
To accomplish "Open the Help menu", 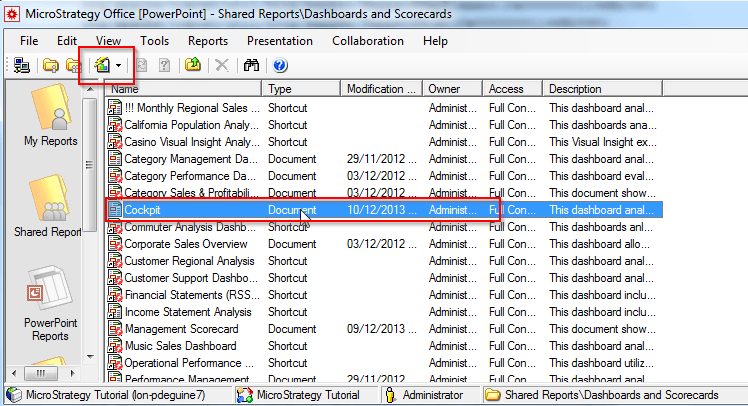I will (436, 41).
